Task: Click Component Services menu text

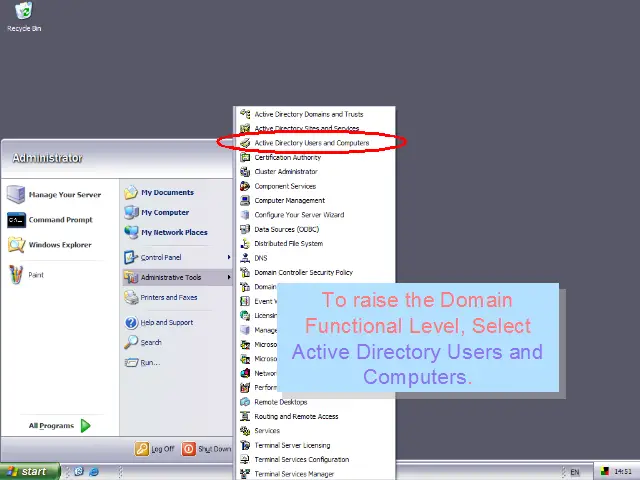Action: pyautogui.click(x=285, y=186)
